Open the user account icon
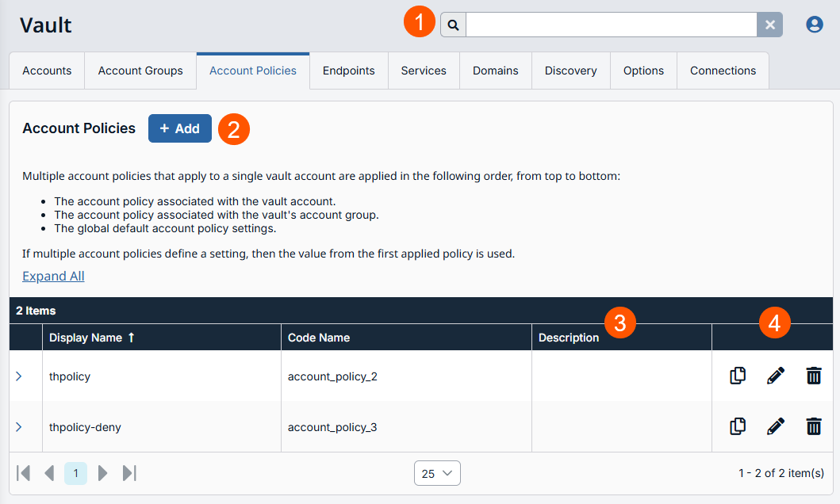 click(x=814, y=24)
